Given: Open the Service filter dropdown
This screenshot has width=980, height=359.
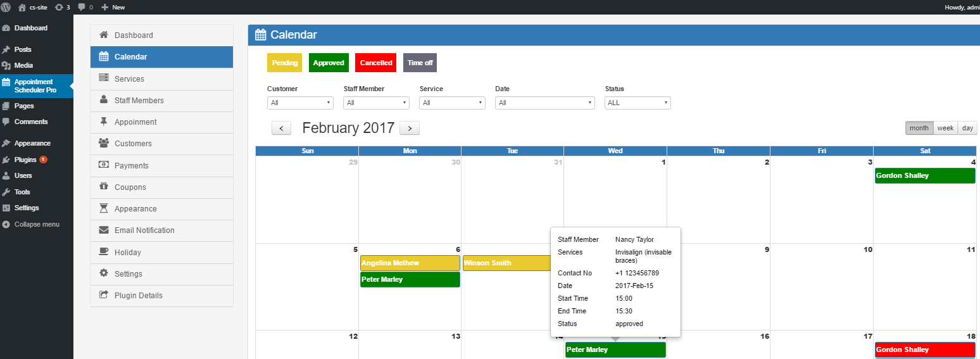Looking at the screenshot, I should [x=452, y=103].
